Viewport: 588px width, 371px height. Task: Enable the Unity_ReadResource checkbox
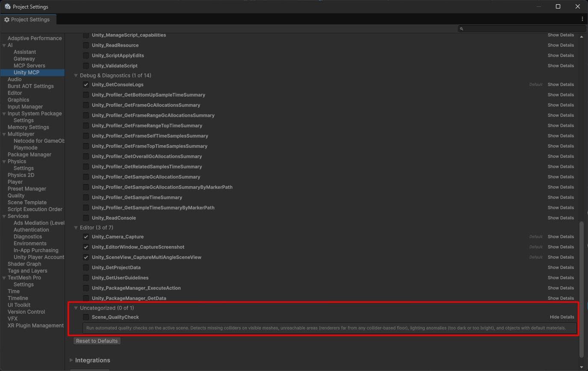(86, 45)
